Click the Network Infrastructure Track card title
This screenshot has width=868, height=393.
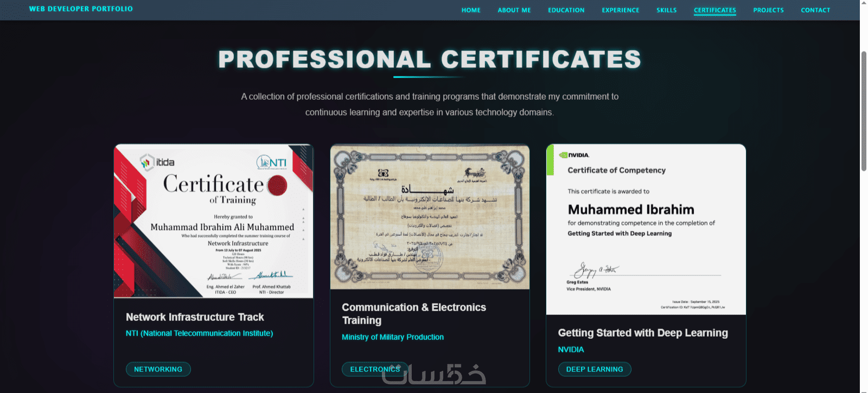[x=195, y=317]
